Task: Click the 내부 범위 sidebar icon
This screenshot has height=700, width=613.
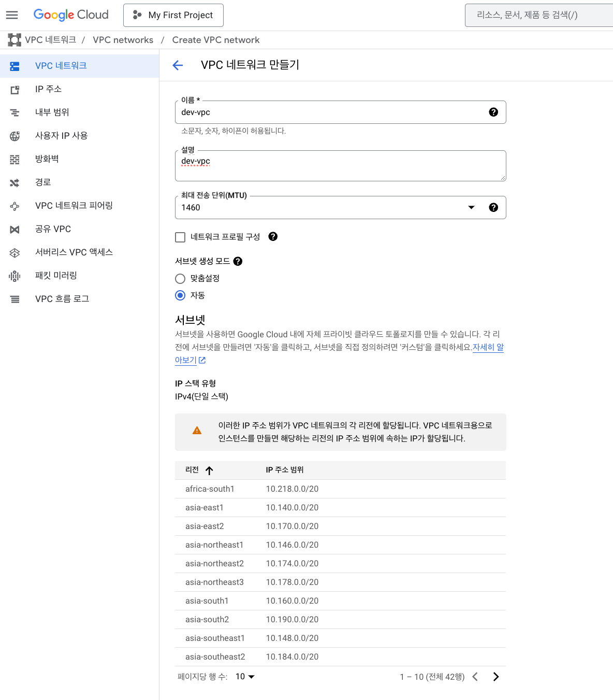Action: pyautogui.click(x=14, y=112)
